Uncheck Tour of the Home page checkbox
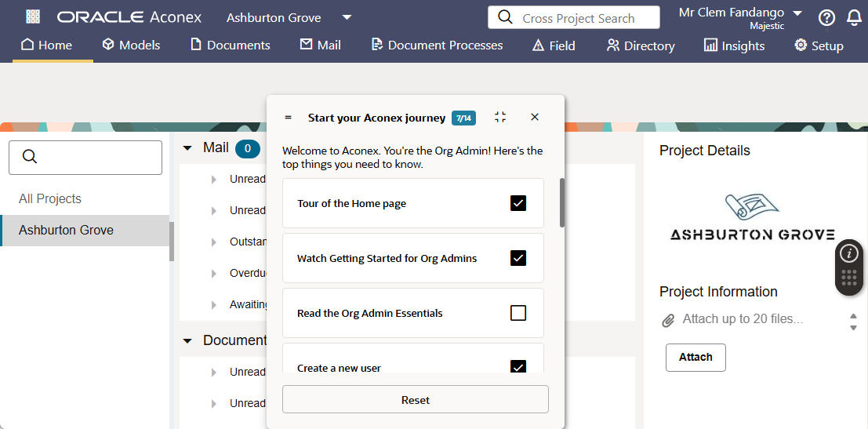868x429 pixels. point(518,203)
